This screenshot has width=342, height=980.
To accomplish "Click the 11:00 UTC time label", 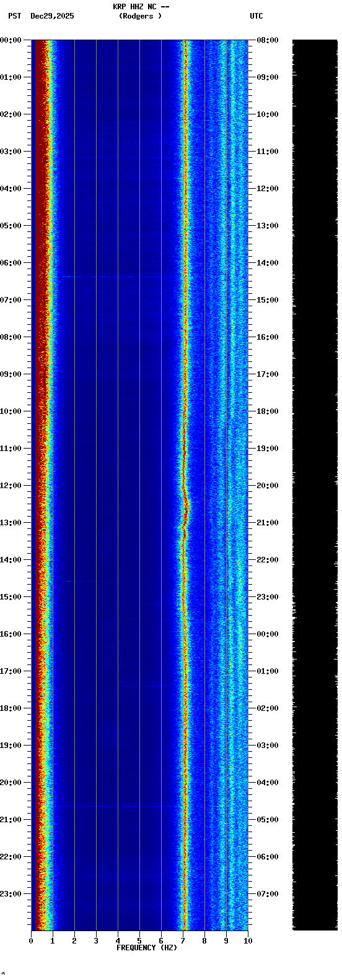I will pos(268,152).
